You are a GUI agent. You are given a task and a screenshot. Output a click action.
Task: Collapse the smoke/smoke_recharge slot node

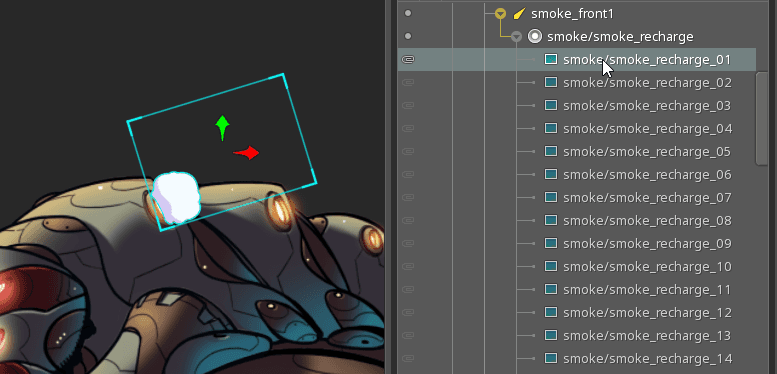point(517,37)
